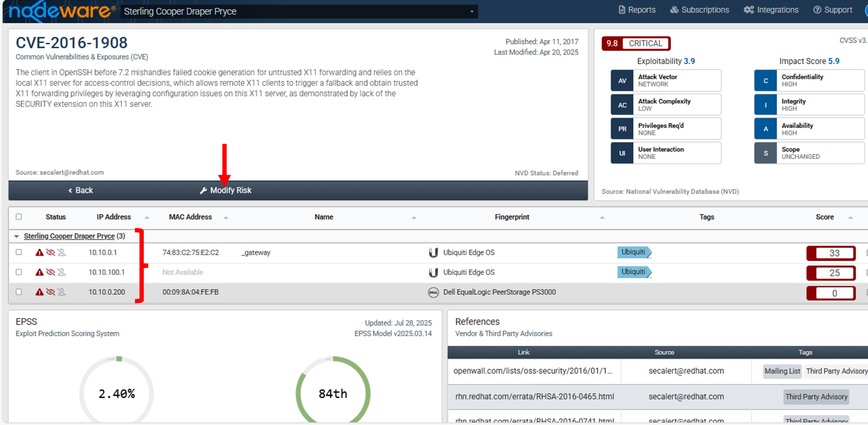
Task: Click the PR Privileges Req'd tile
Action: (x=666, y=129)
